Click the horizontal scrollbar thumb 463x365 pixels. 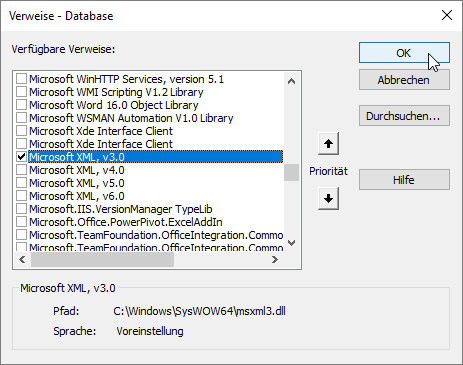[103, 259]
